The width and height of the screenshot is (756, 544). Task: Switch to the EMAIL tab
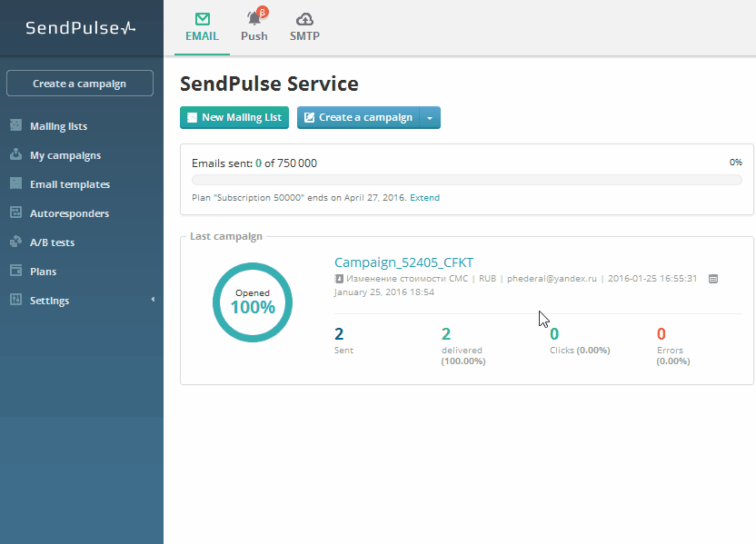pyautogui.click(x=202, y=28)
